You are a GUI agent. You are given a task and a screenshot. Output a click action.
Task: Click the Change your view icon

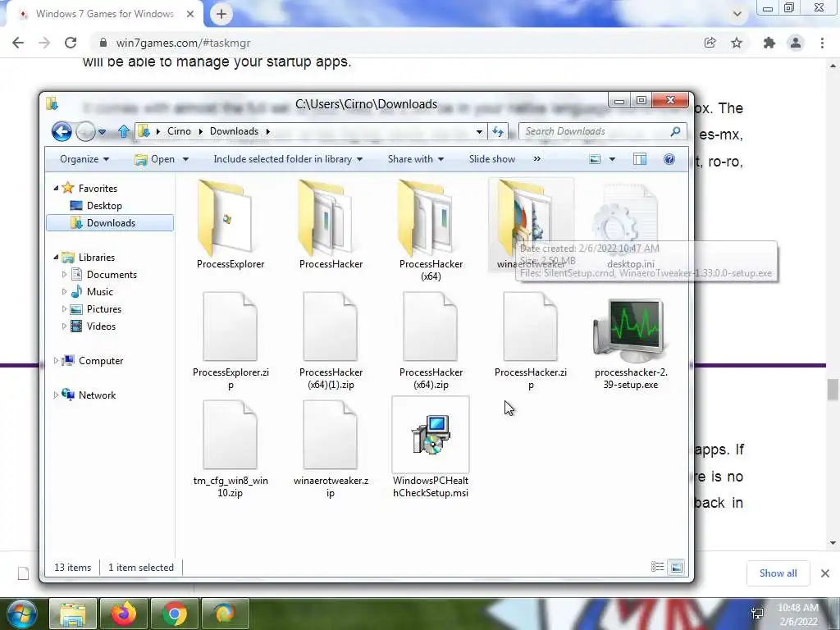tap(595, 159)
